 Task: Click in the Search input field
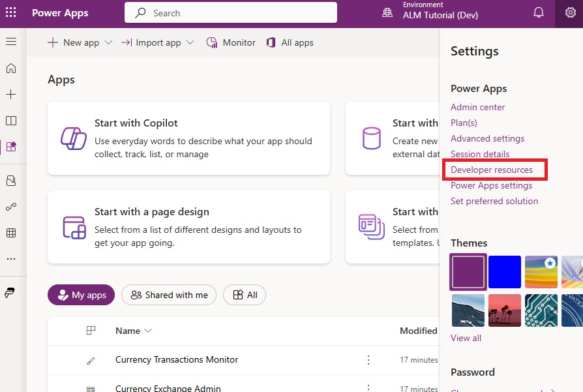tap(230, 12)
